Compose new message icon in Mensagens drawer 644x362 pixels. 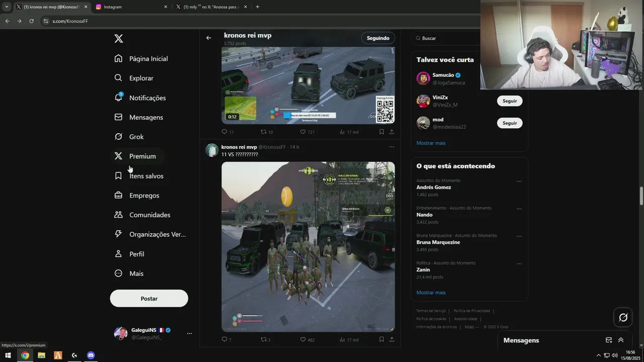click(609, 340)
